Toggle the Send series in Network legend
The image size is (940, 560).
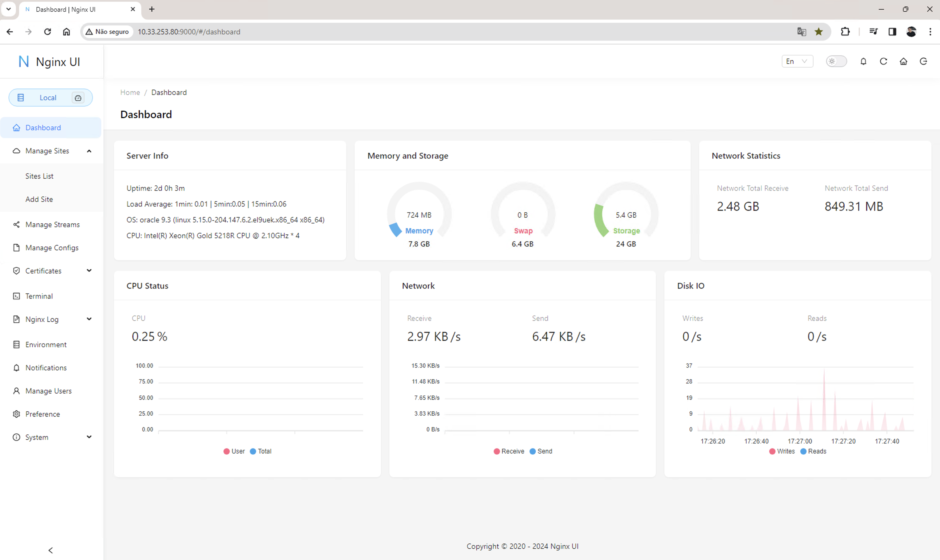[541, 451]
